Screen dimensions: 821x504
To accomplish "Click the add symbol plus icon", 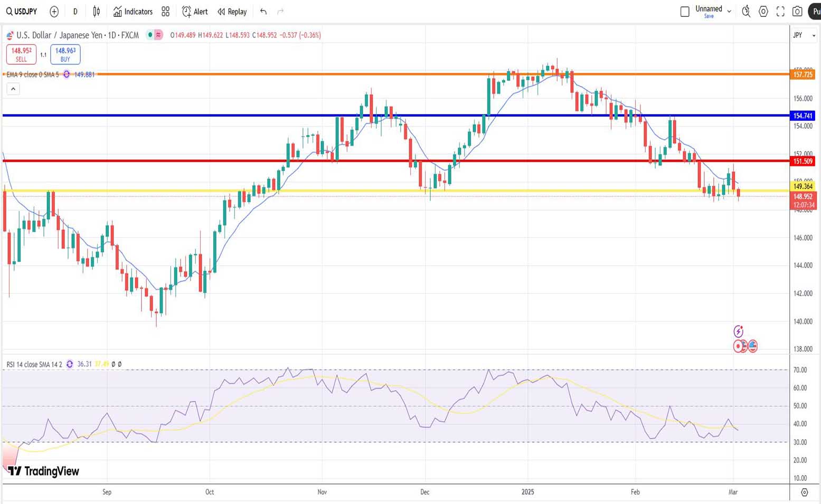I will (54, 11).
